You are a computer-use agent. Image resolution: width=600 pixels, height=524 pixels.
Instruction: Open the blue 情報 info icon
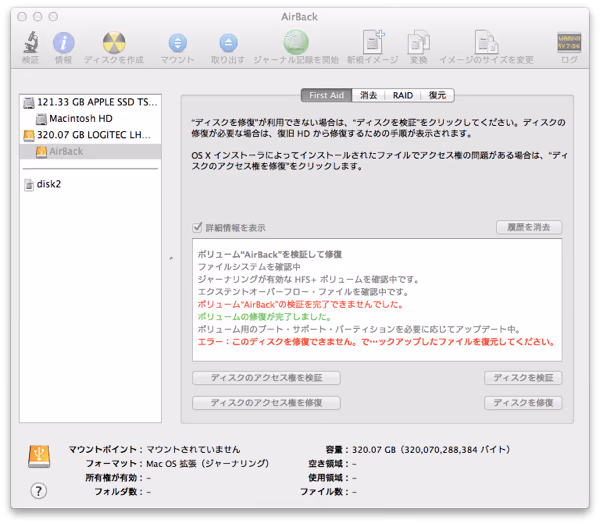[64, 42]
